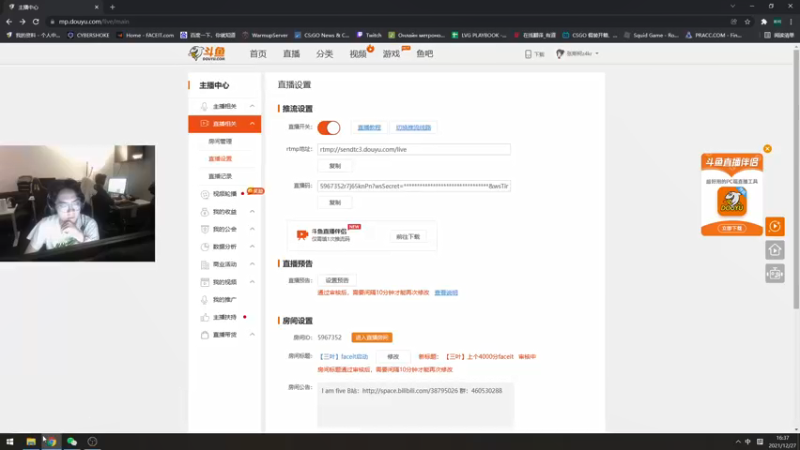
Task: Click the blue link right of 直播教程
Action: pyautogui.click(x=413, y=128)
